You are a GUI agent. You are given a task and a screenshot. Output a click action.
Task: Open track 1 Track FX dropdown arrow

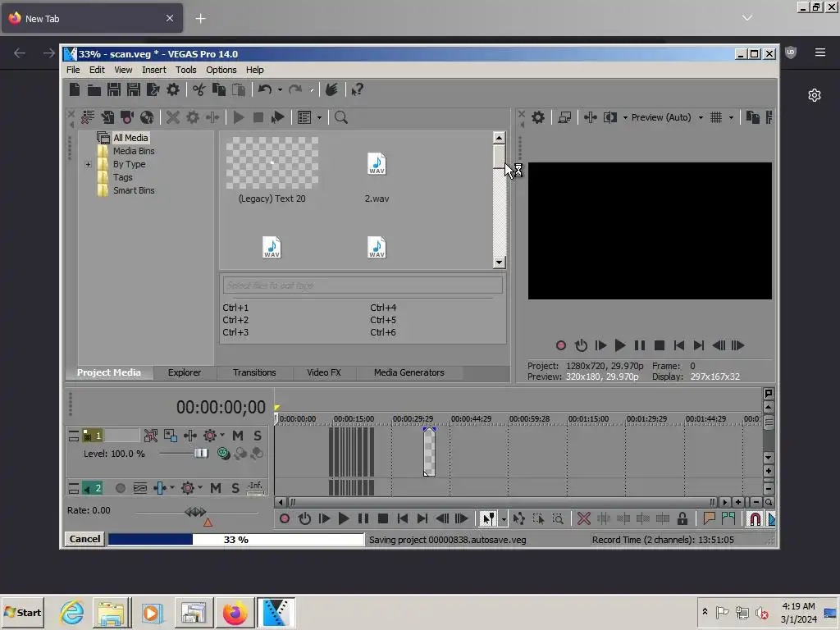coord(222,436)
